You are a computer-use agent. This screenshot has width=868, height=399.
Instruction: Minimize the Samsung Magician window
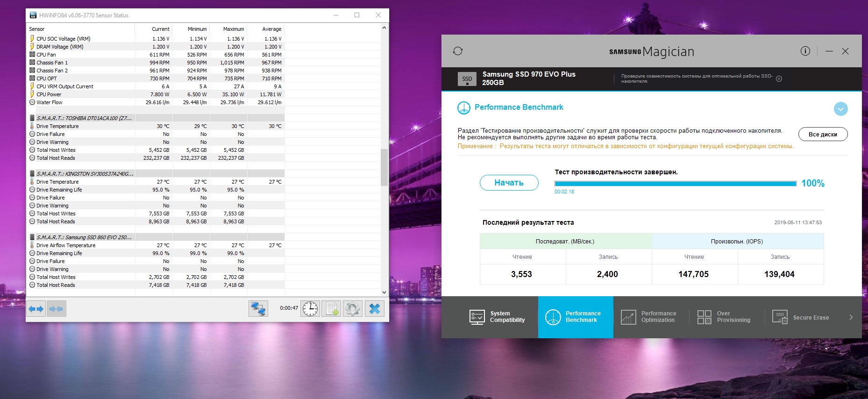coord(829,51)
